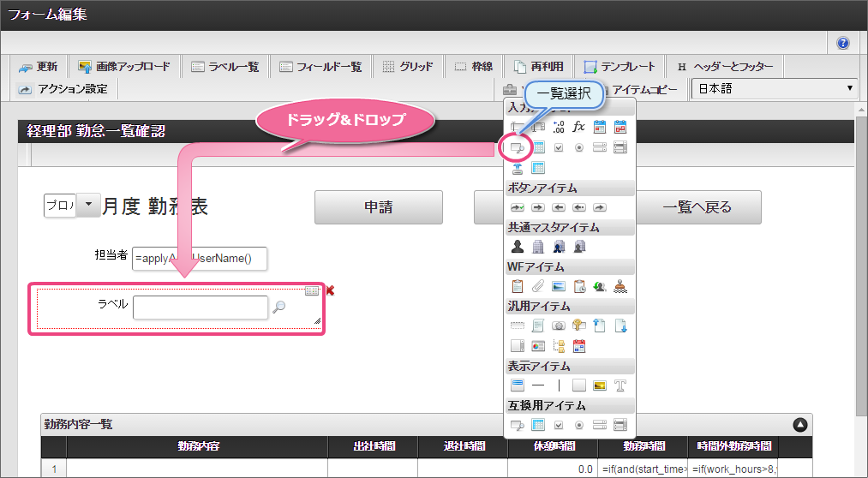
Task: Click the magnifier beside the ラベル field
Action: [279, 307]
